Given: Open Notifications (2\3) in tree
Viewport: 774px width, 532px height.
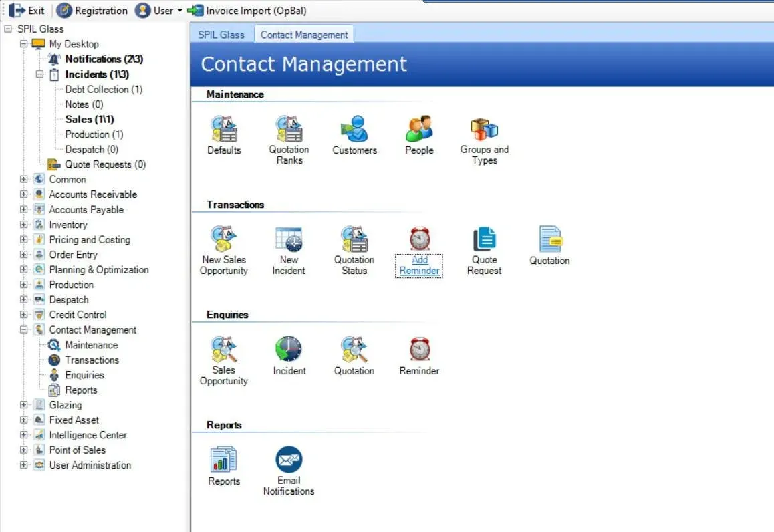Looking at the screenshot, I should click(x=104, y=59).
